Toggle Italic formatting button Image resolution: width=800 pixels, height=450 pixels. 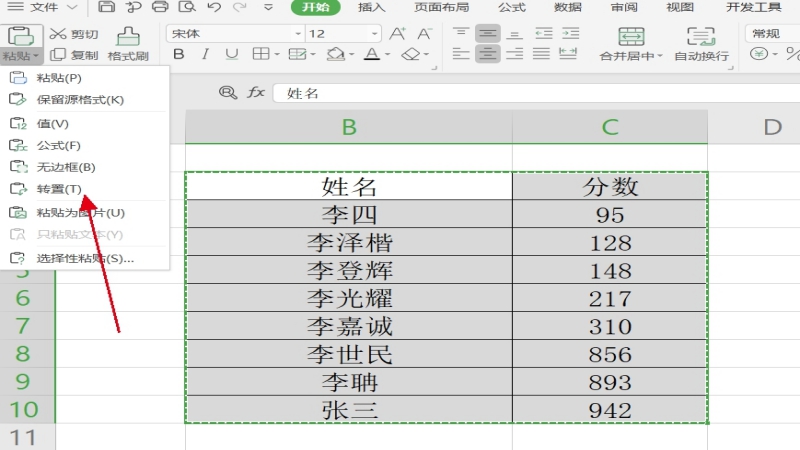[205, 54]
